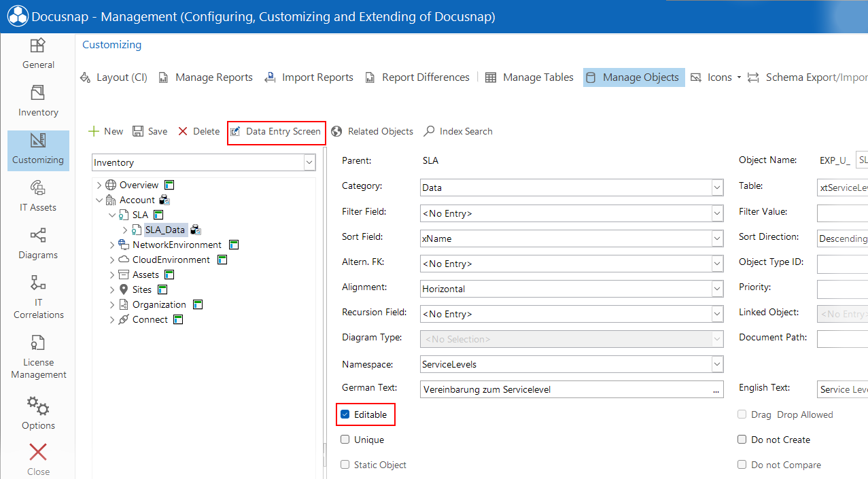
Task: Click the Filter Value input field
Action: tap(842, 213)
